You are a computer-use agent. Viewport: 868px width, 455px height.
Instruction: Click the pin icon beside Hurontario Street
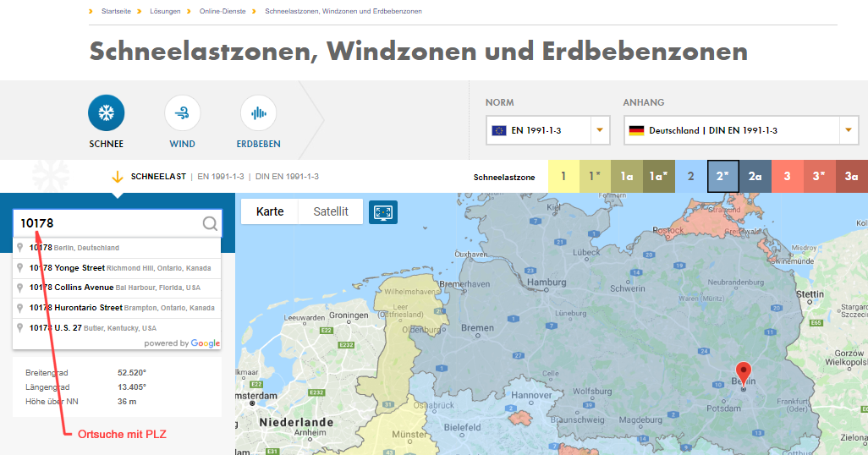pyautogui.click(x=20, y=308)
